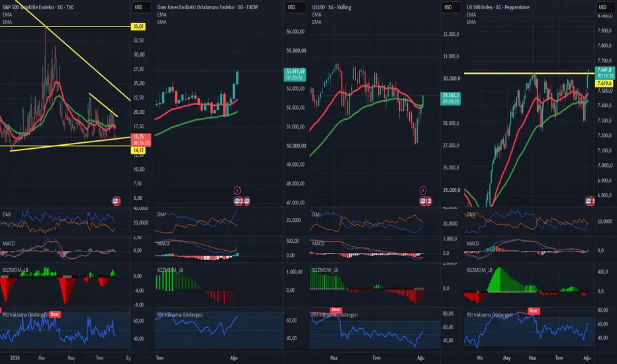Click the 53.911,69 current price label
The image size is (617, 364).
(x=295, y=74)
